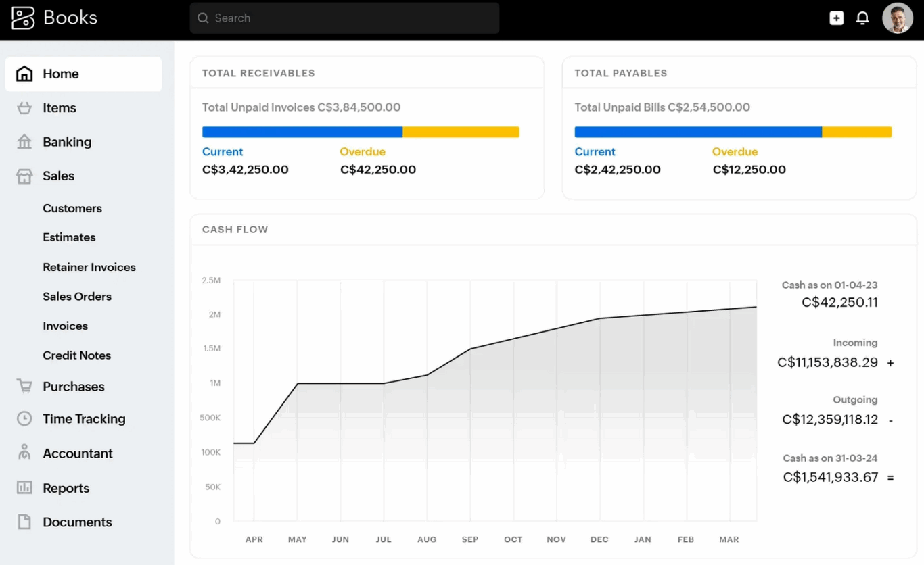Open the profile menu via the avatar photo
The height and width of the screenshot is (565, 924).
tap(898, 18)
